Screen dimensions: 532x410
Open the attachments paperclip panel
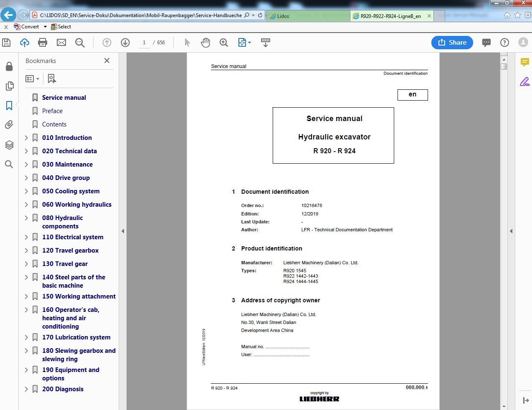click(x=9, y=125)
